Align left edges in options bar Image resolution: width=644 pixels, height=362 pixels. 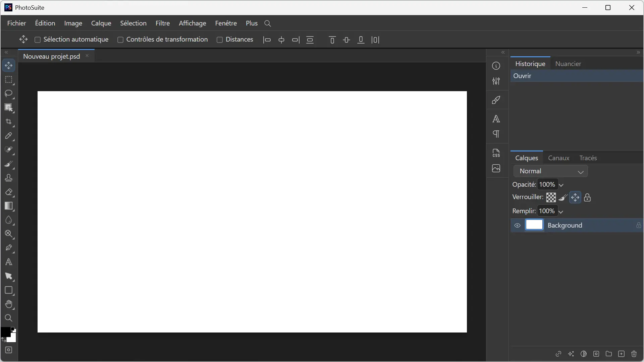coord(267,40)
